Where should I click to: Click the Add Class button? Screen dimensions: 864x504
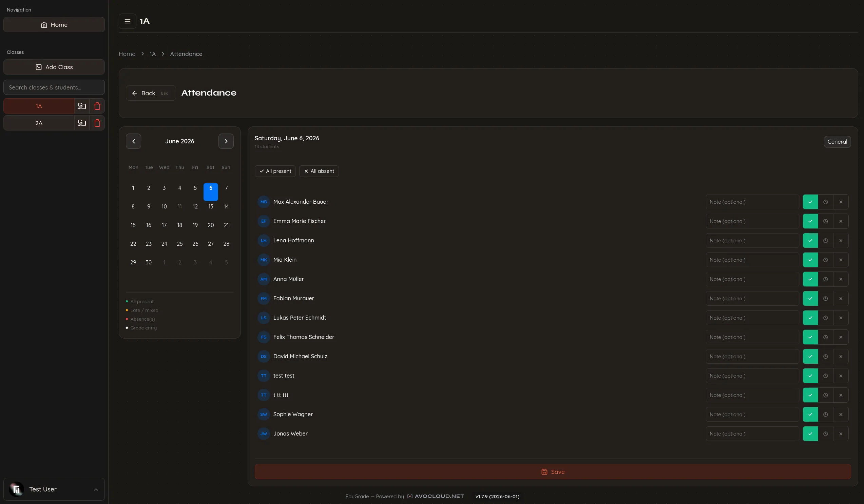point(54,67)
